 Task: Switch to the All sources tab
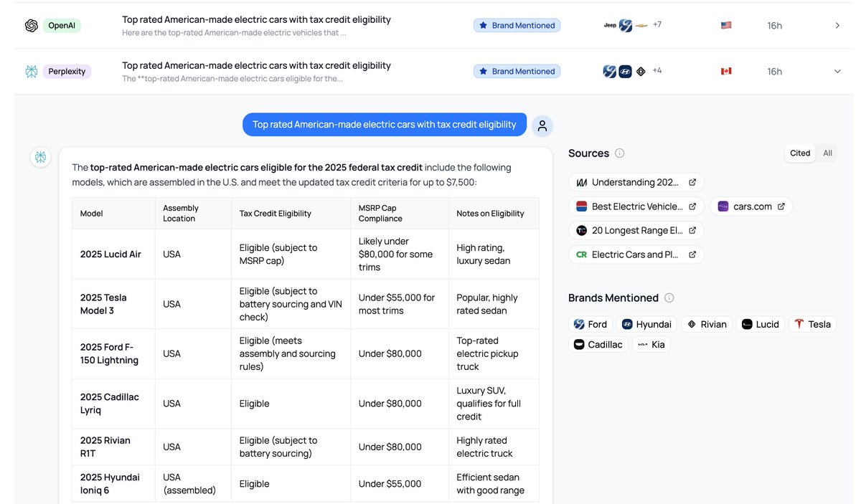click(x=827, y=153)
